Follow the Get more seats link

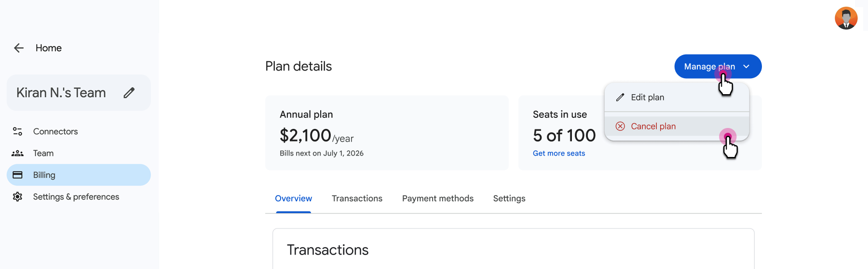pos(558,153)
